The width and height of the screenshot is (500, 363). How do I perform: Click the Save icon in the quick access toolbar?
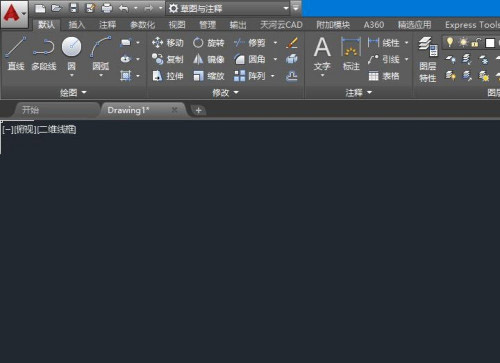tap(74, 8)
